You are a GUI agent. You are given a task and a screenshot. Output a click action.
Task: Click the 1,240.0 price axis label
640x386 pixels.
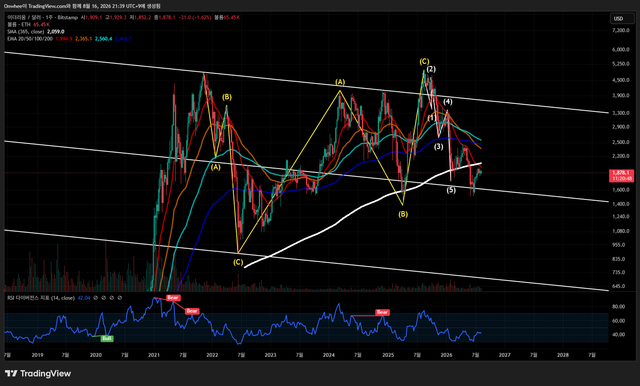620,216
